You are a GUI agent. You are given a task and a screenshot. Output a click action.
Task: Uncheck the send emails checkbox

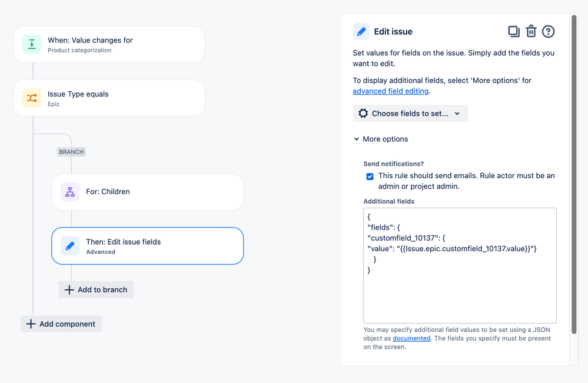coord(370,176)
